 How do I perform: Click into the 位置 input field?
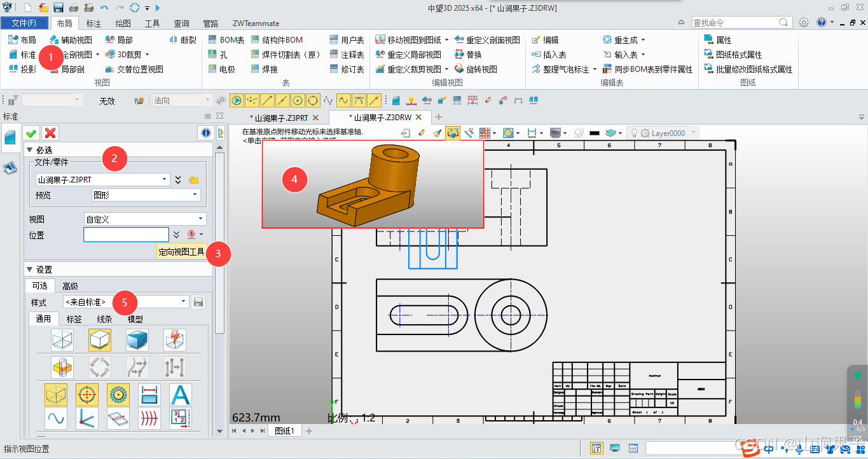126,235
